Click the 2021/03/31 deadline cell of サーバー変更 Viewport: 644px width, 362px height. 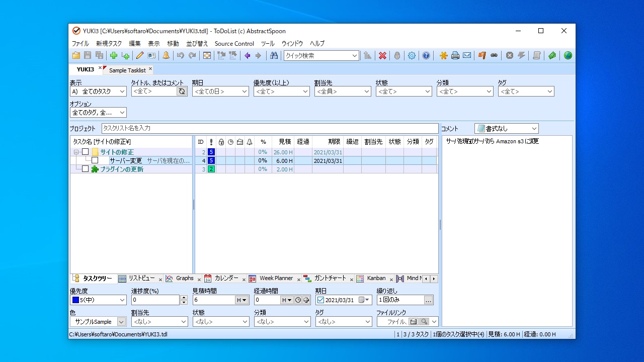[328, 160]
